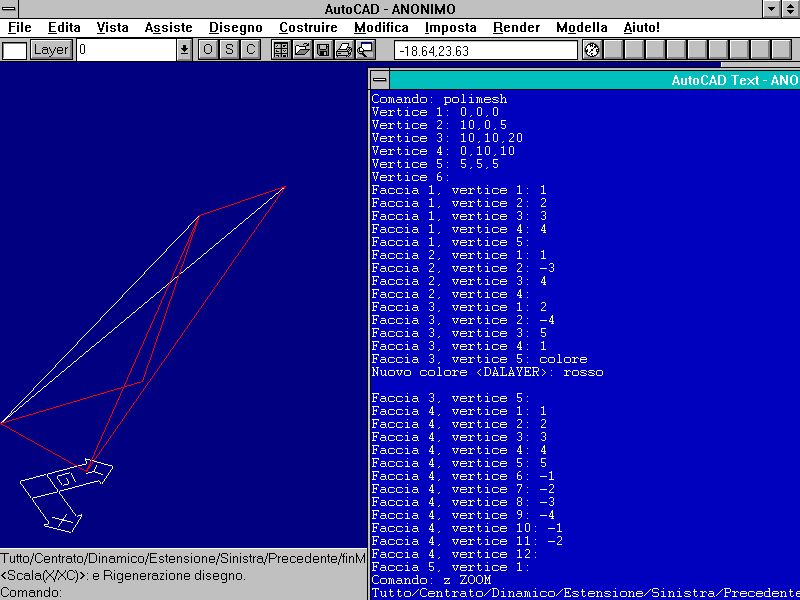
Task: Click the line 'Faccia 1, vertice 4: 4'
Action: click(x=459, y=229)
